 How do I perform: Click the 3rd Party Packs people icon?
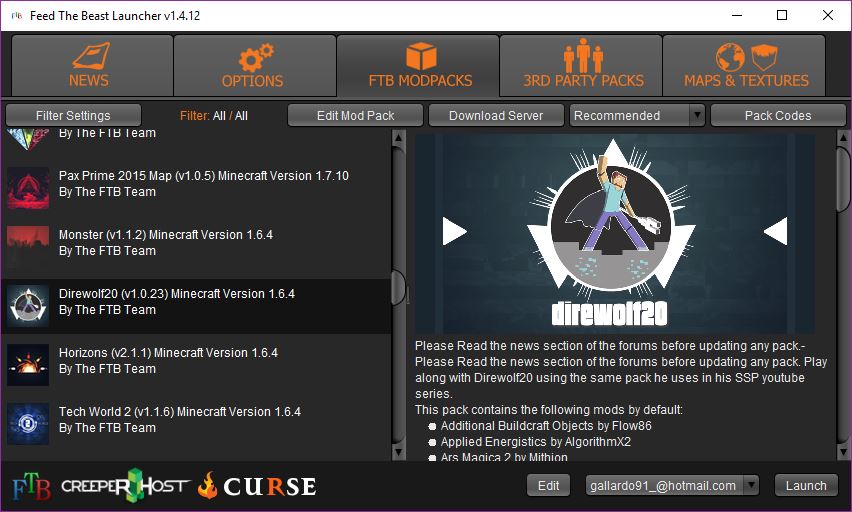tap(584, 55)
